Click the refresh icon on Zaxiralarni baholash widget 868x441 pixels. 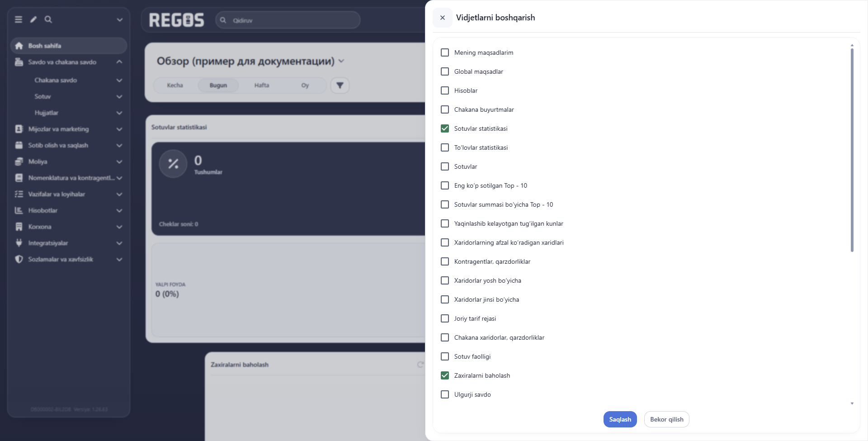pos(420,365)
